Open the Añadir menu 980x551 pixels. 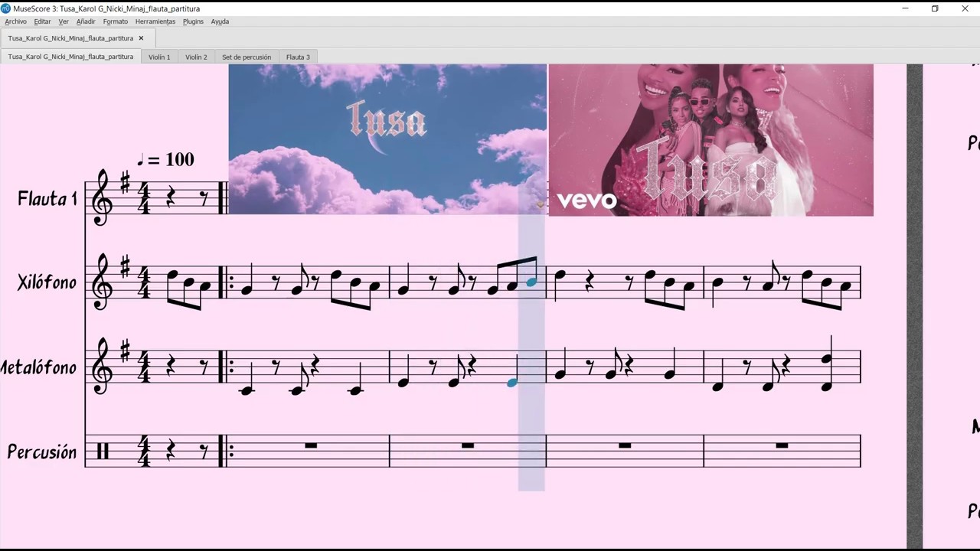coord(86,21)
